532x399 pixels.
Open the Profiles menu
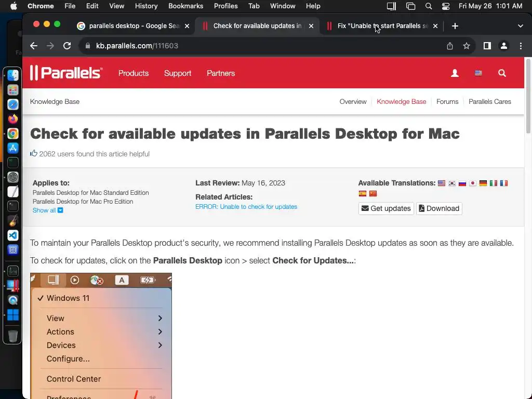point(225,6)
